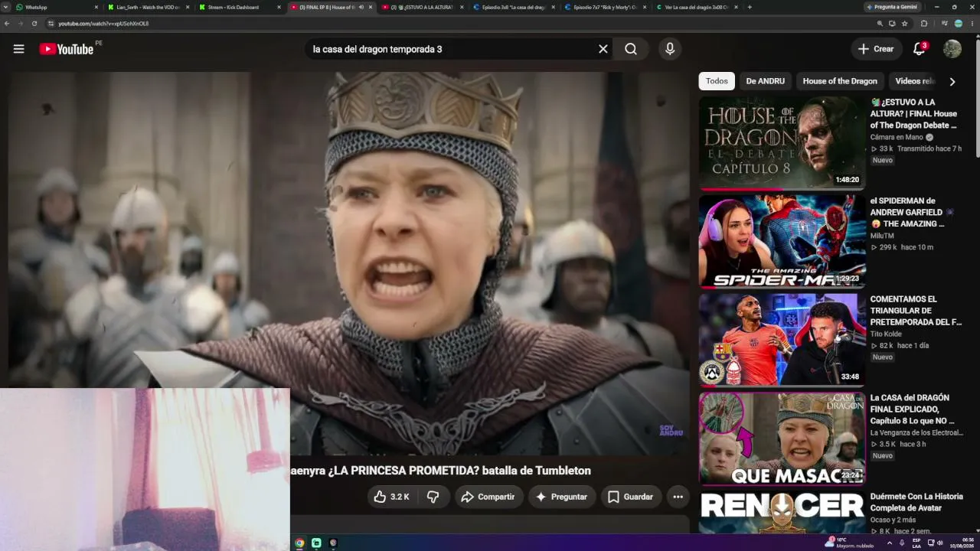Viewport: 980px width, 551px height.
Task: Switch to the ESTUVO A LA ALTURA tab
Action: (x=423, y=7)
